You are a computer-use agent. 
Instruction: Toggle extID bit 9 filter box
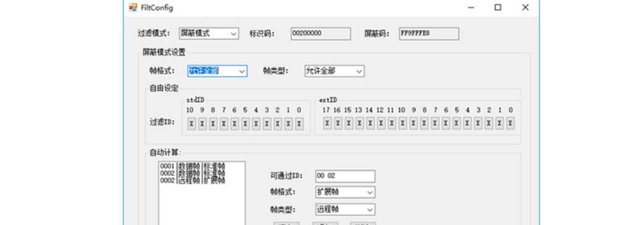click(413, 124)
